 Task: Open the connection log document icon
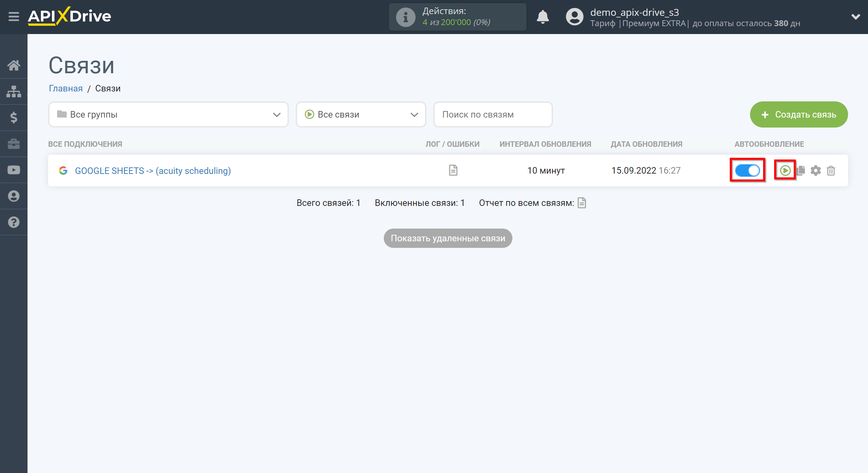click(453, 170)
